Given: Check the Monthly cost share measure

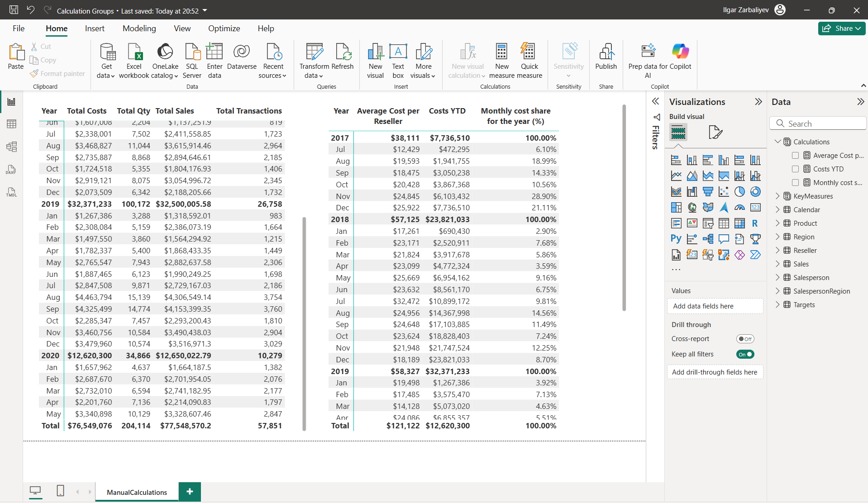Looking at the screenshot, I should pyautogui.click(x=795, y=182).
